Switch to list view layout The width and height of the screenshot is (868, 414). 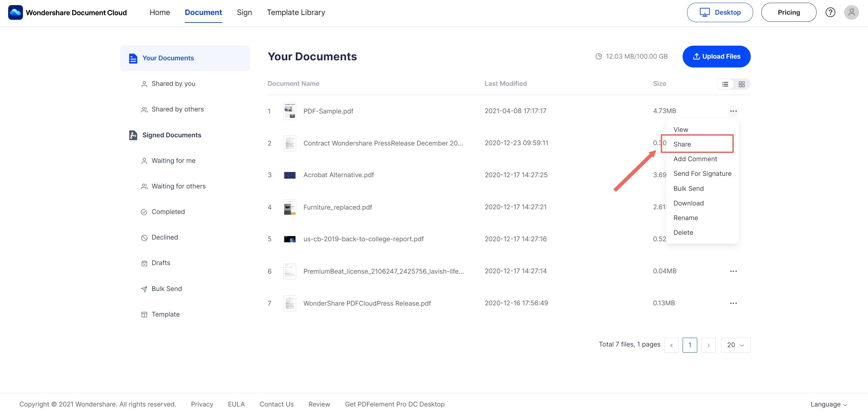coord(725,84)
